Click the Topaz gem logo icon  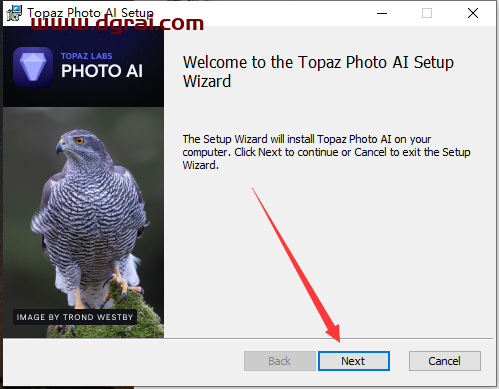click(x=33, y=67)
